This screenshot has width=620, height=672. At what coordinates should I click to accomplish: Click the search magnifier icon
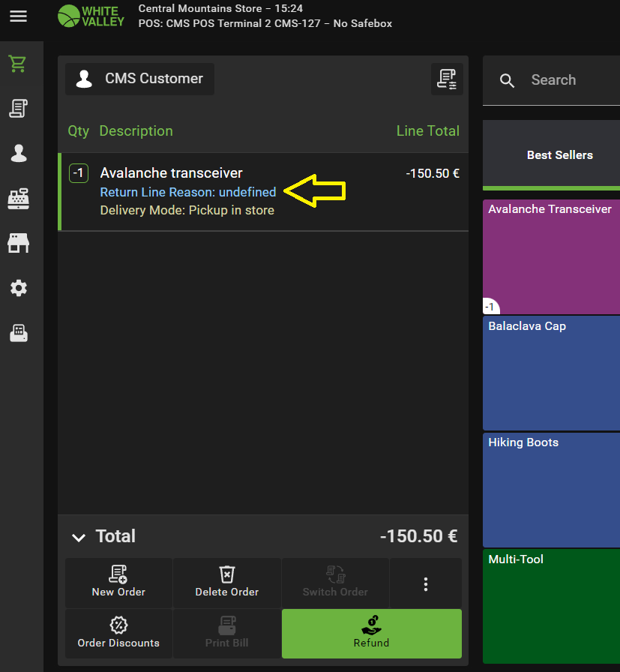point(508,81)
